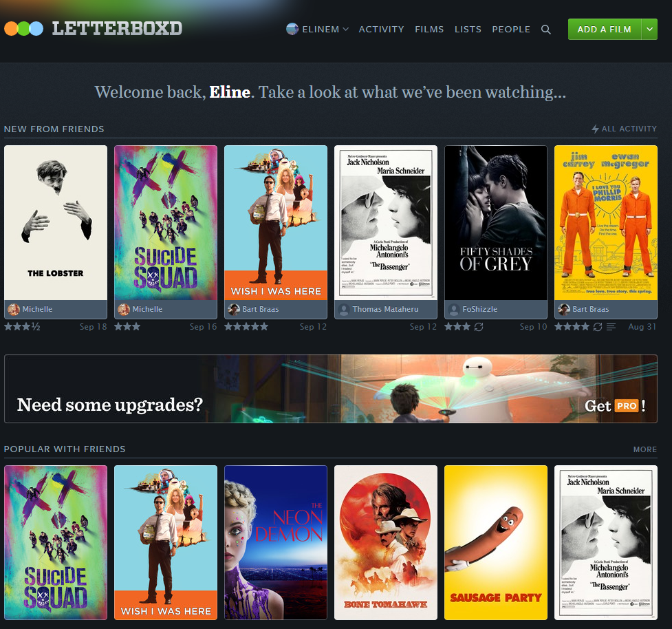Click Bart Braas's avatar under Wish I Was Here
The width and height of the screenshot is (672, 629).
(x=234, y=309)
